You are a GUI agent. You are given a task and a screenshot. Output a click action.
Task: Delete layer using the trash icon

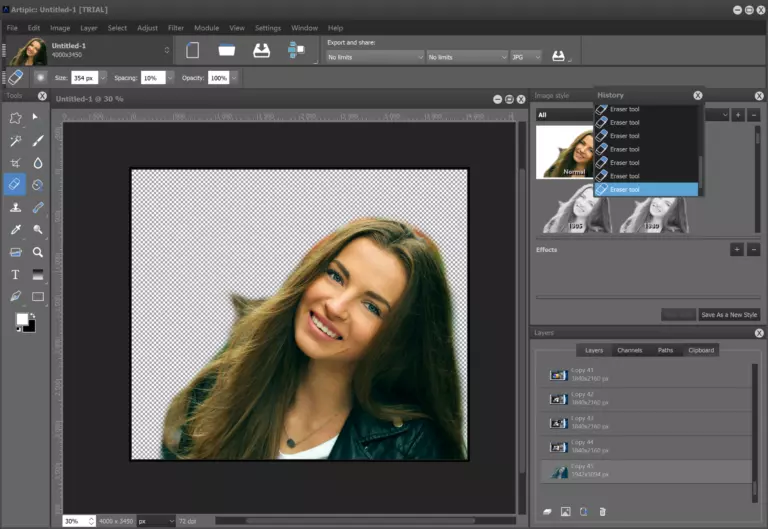pyautogui.click(x=602, y=512)
